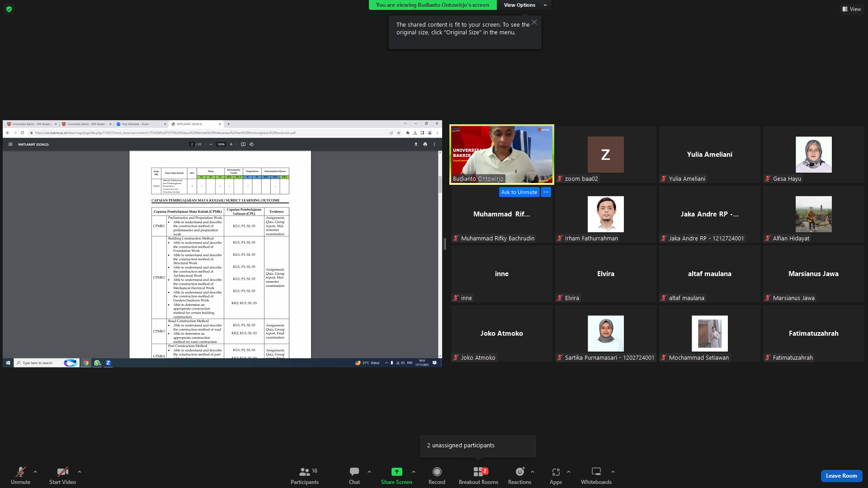Open Whiteboards
This screenshot has width=868, height=488.
(596, 475)
